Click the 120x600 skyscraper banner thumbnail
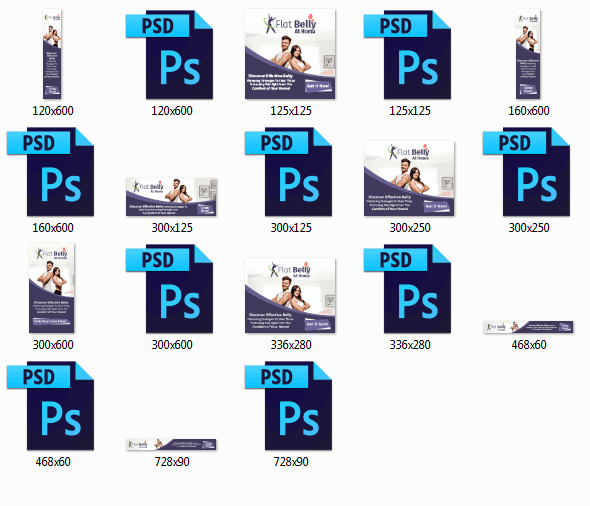590x506 pixels. 52,55
